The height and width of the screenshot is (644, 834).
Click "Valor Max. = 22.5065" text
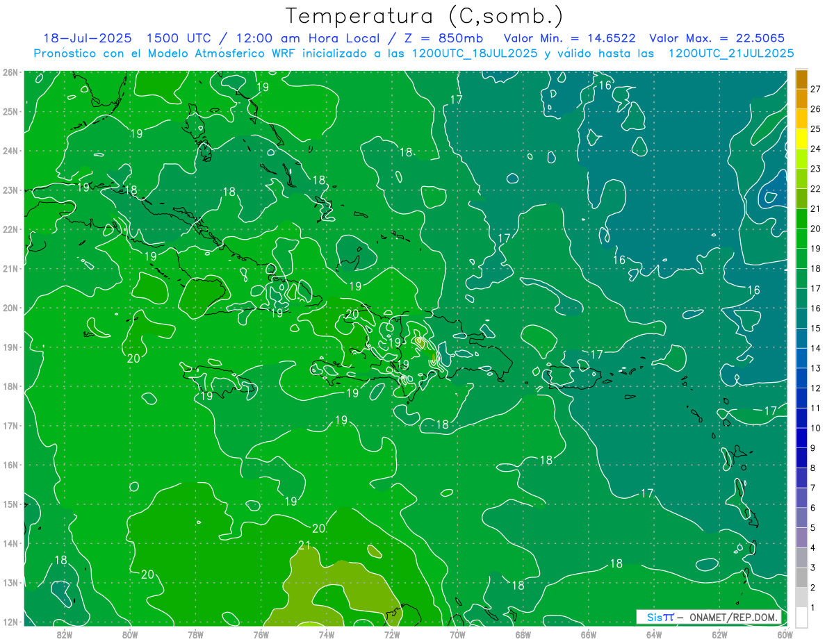(717, 38)
